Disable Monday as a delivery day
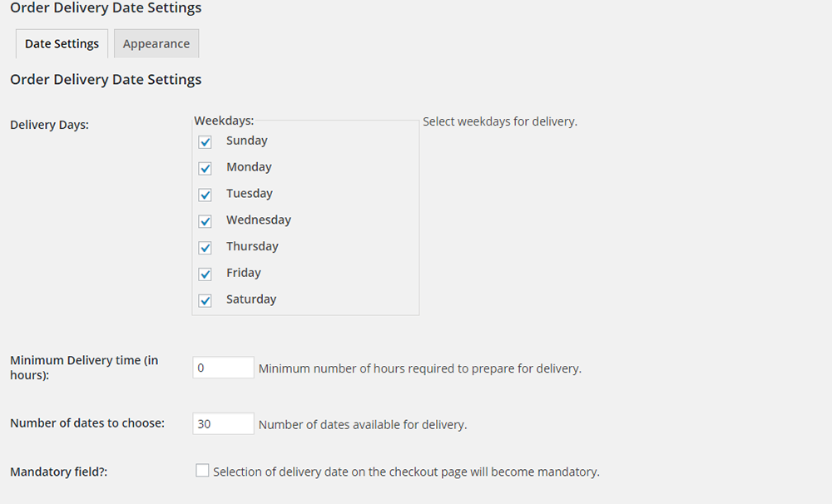The height and width of the screenshot is (504, 832). pos(205,169)
